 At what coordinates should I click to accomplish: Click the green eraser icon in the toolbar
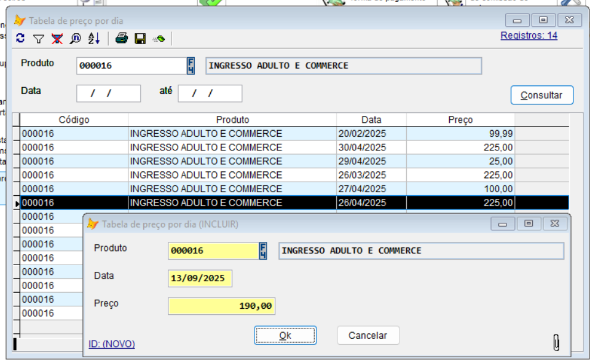pyautogui.click(x=159, y=39)
